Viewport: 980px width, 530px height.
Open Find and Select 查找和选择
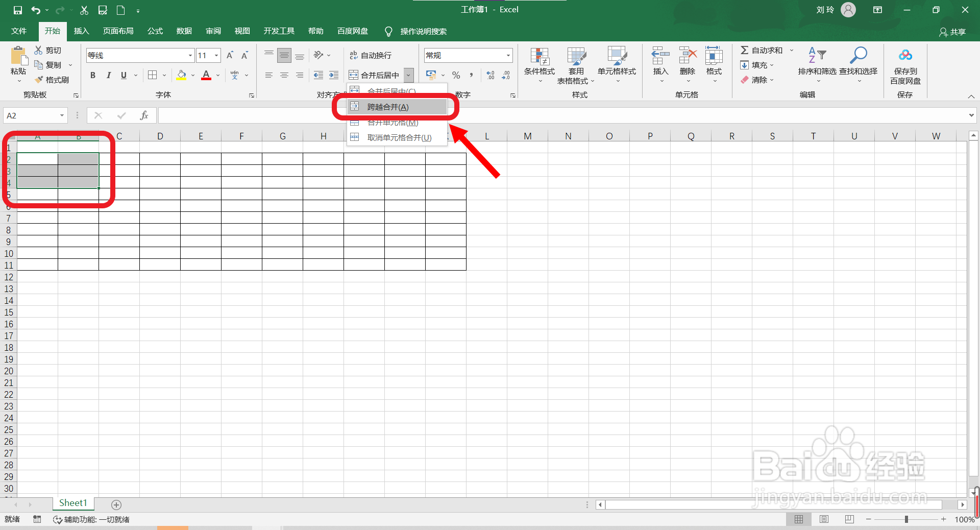(859, 65)
